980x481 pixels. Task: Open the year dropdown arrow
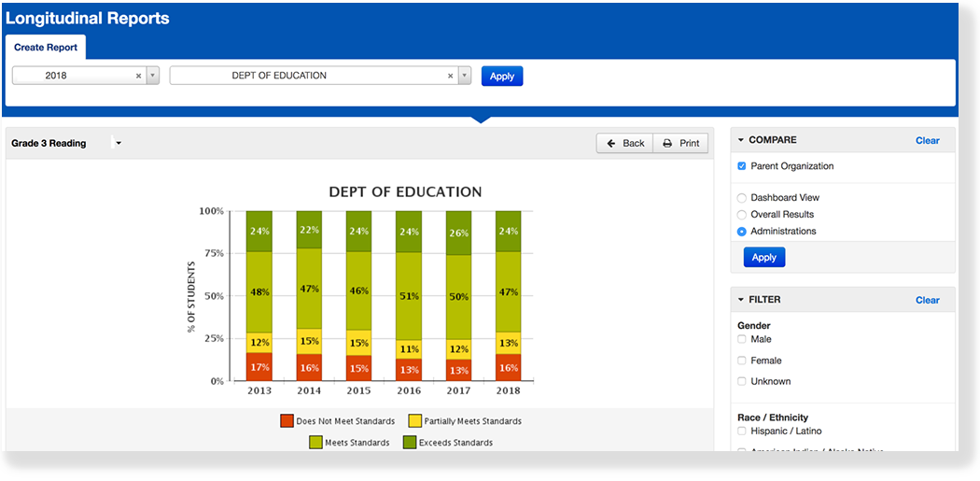(153, 77)
